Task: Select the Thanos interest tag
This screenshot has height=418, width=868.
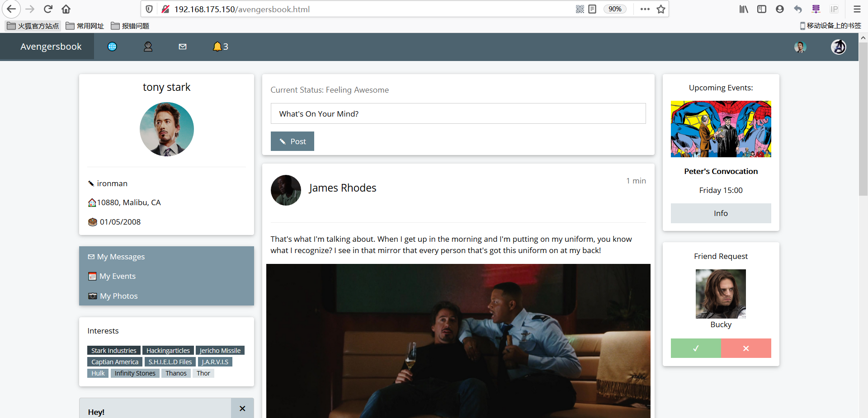Action: tap(176, 373)
